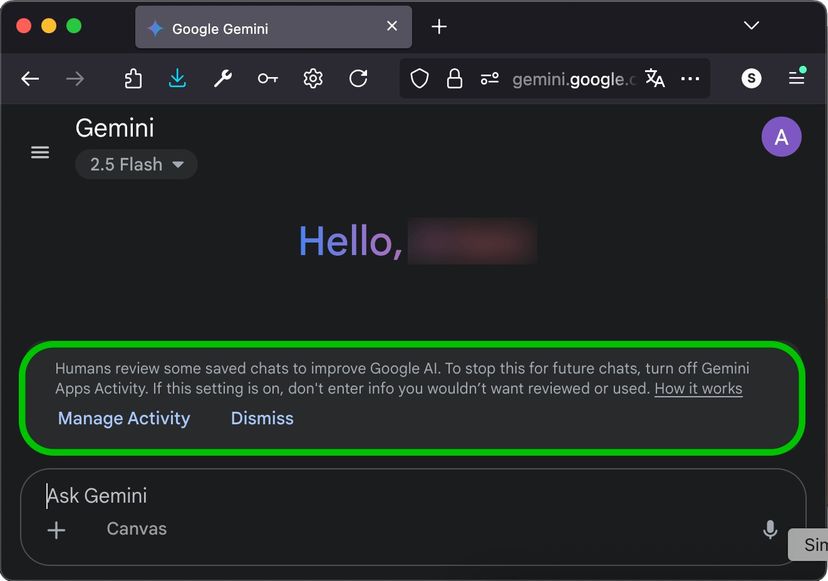Open the password manager key icon

point(267,78)
